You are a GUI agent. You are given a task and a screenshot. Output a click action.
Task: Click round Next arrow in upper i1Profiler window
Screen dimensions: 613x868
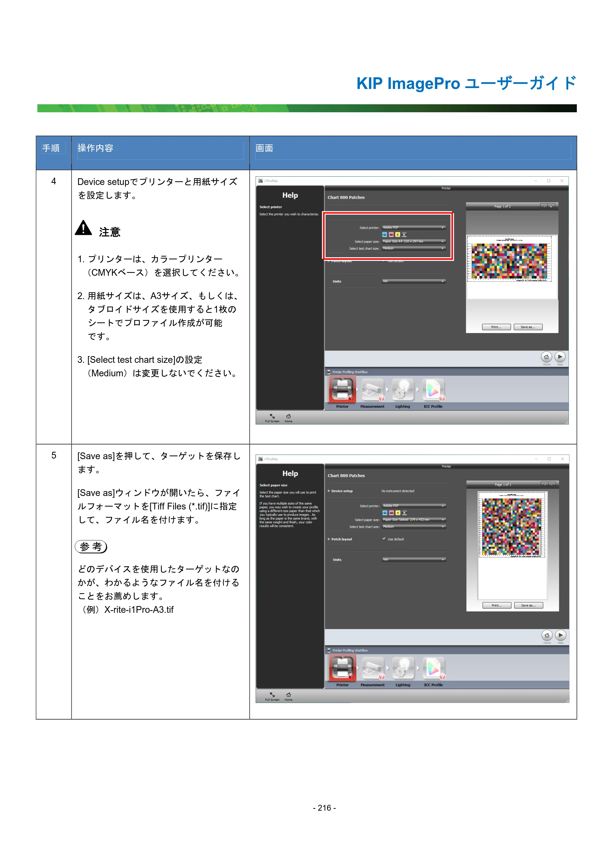[560, 357]
